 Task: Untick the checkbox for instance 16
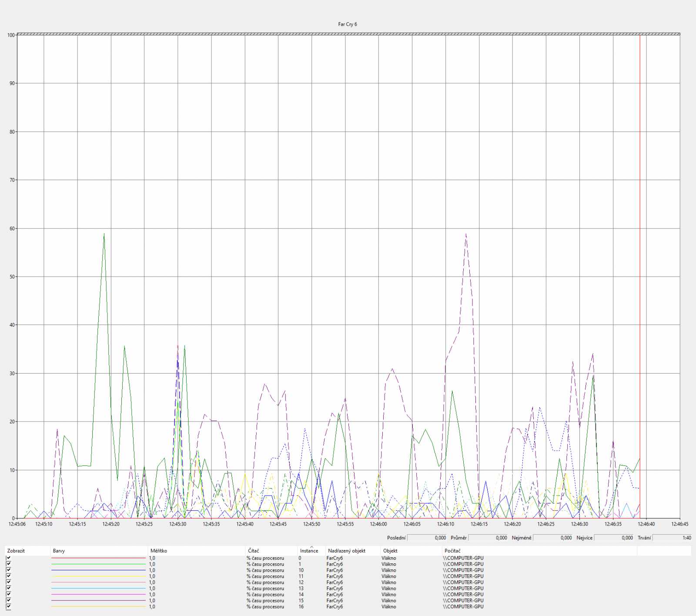(8, 606)
